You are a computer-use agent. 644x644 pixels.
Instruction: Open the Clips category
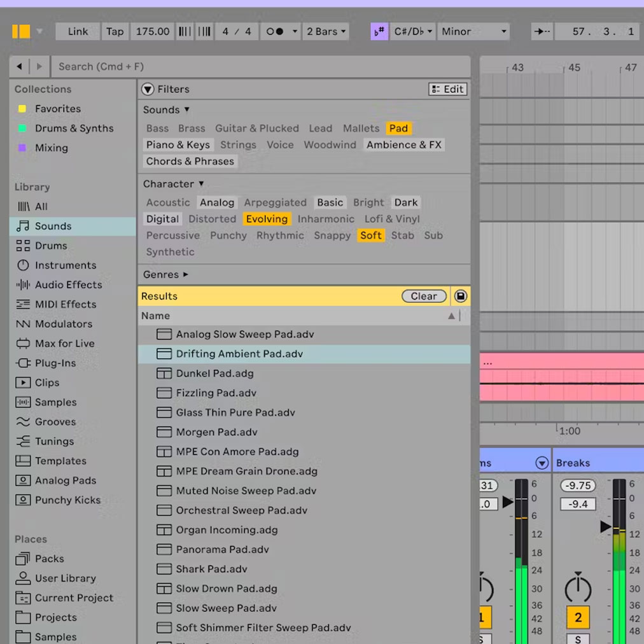(73, 383)
